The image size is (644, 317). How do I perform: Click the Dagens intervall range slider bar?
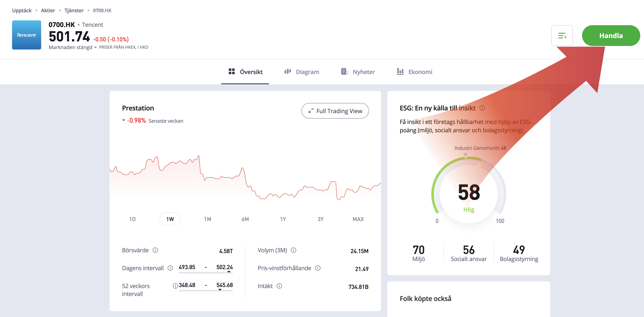click(x=206, y=272)
